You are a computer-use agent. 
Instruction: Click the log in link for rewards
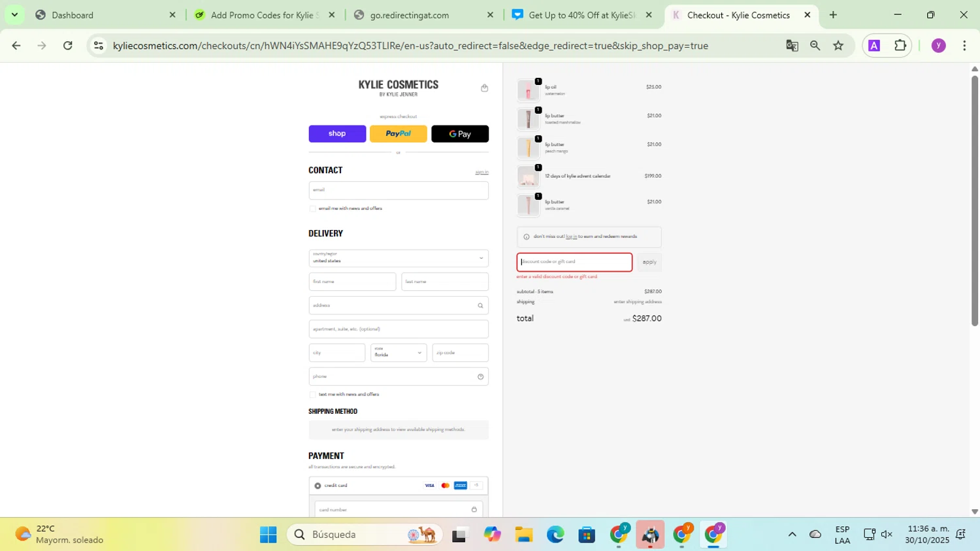571,237
